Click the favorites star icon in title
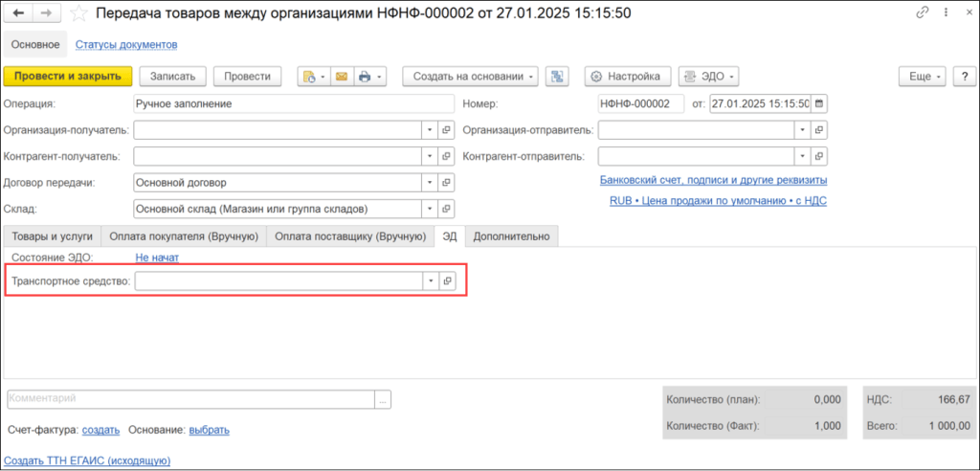 [x=78, y=14]
